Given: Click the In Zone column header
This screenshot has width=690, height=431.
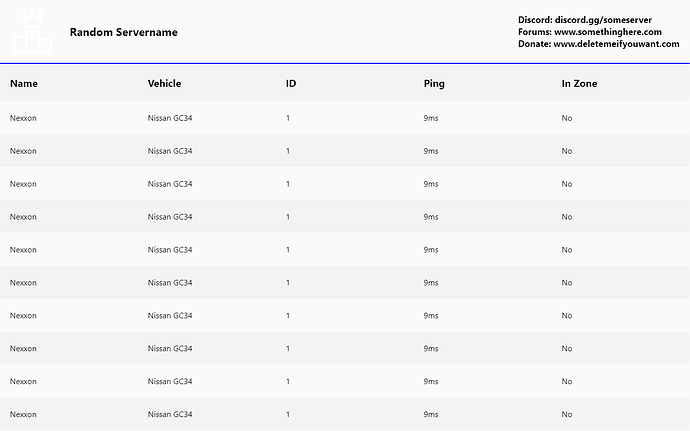Looking at the screenshot, I should tap(579, 83).
